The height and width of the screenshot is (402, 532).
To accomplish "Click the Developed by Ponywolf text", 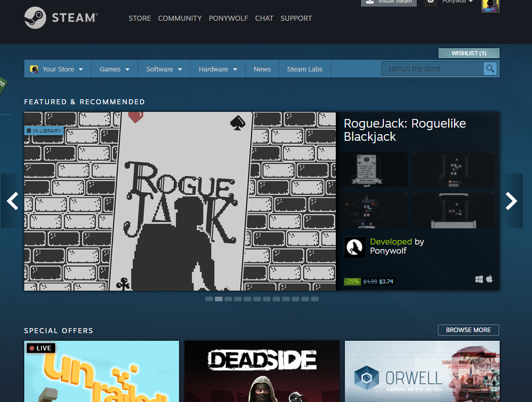I will click(397, 246).
